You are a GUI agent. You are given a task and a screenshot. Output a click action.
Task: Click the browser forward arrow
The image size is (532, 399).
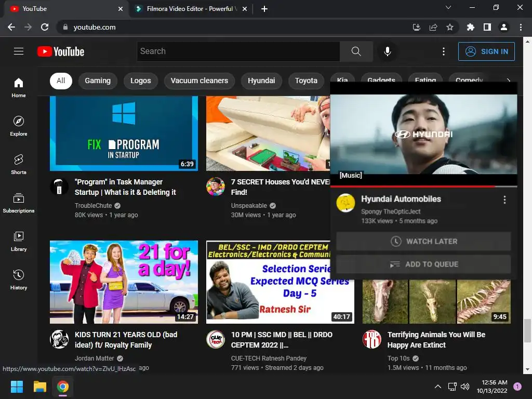tap(28, 27)
